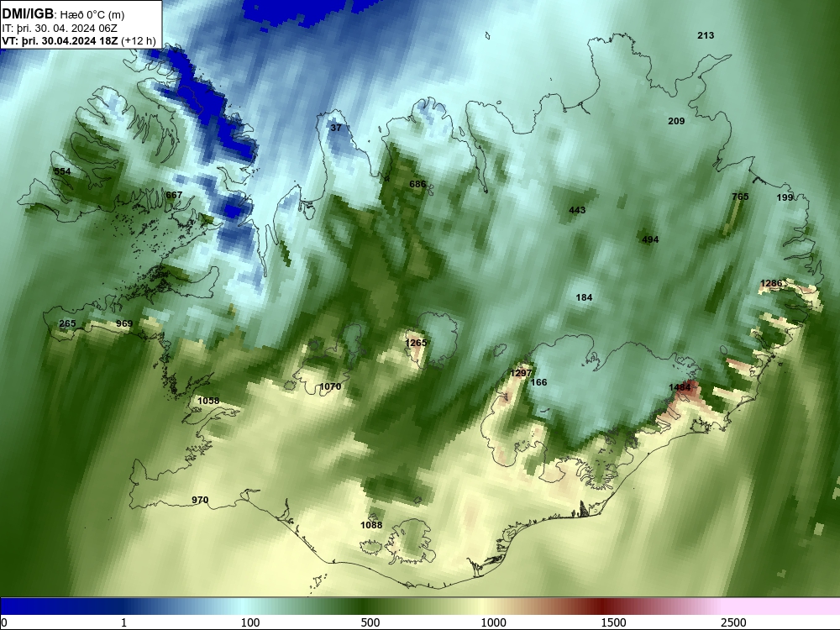Click the 443 value label
This screenshot has width=840, height=630.
(x=577, y=210)
